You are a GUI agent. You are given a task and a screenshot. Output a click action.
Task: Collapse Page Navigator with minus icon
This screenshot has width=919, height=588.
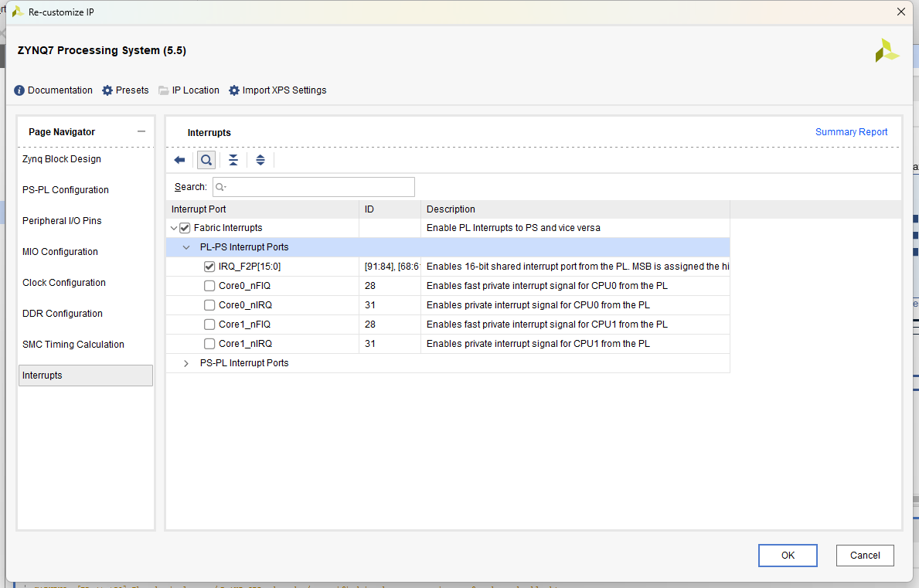[141, 132]
